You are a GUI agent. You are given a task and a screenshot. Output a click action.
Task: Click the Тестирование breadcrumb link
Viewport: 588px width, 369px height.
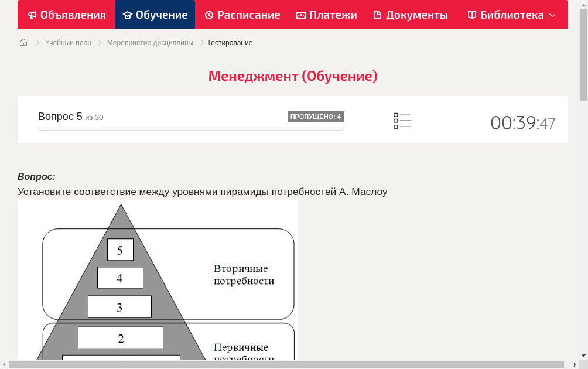click(229, 42)
